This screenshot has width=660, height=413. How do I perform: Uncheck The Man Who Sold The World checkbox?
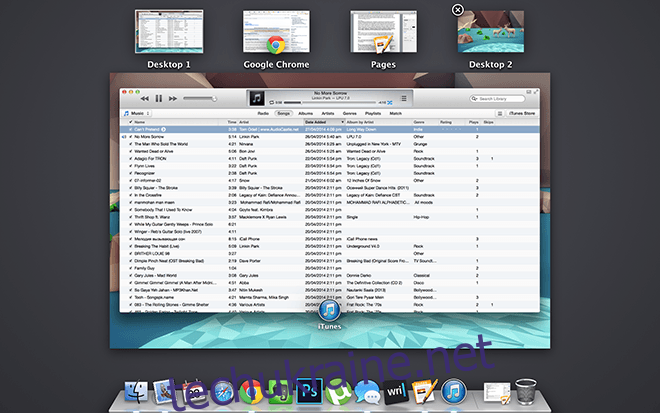(x=130, y=144)
